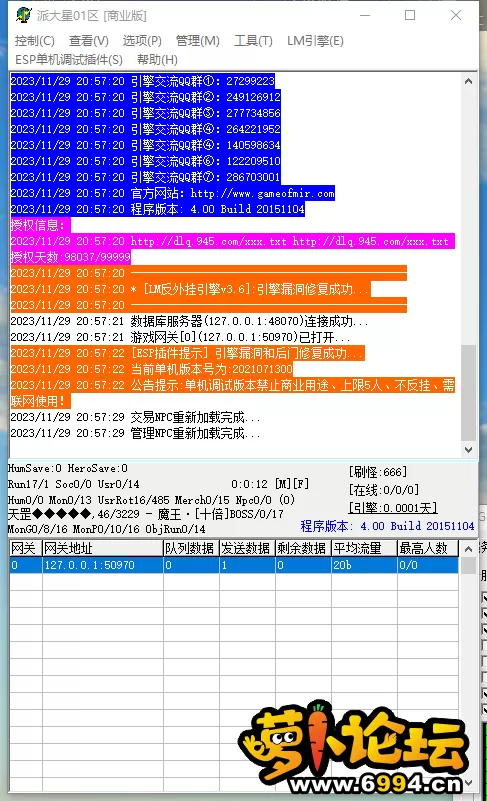Click the 20b average traffic cell
This screenshot has width=487, height=801.
(x=364, y=565)
